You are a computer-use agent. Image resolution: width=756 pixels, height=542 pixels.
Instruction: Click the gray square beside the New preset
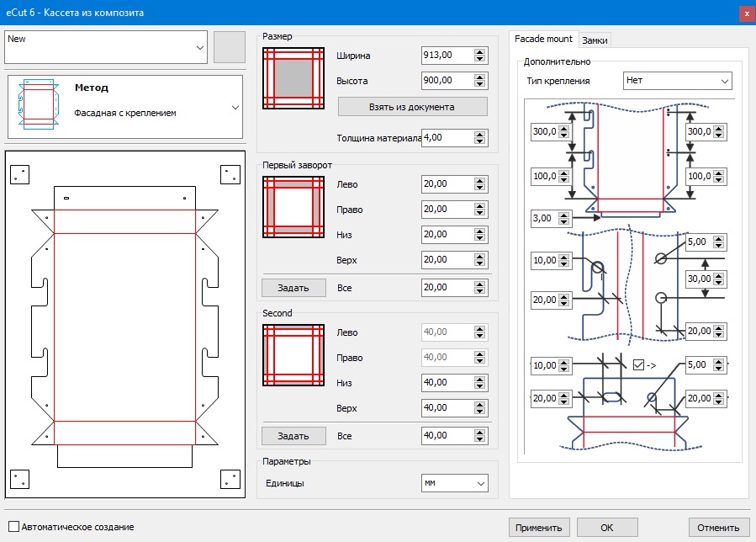click(x=229, y=47)
